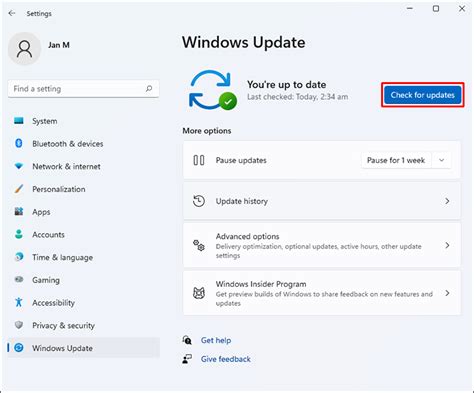Expand the Pause for 1 week dropdown arrow
The image size is (474, 393).
click(x=442, y=160)
